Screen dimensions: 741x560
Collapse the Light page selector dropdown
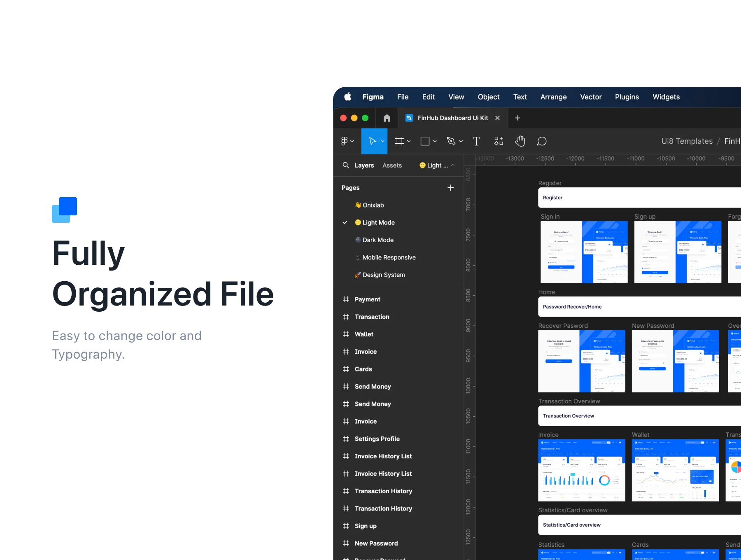click(x=437, y=165)
